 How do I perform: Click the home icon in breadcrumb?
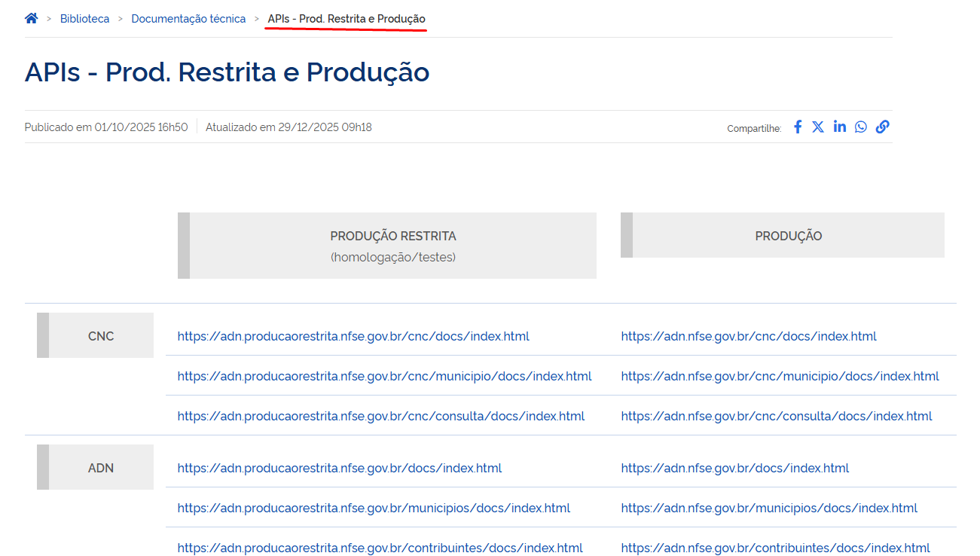pos(31,18)
